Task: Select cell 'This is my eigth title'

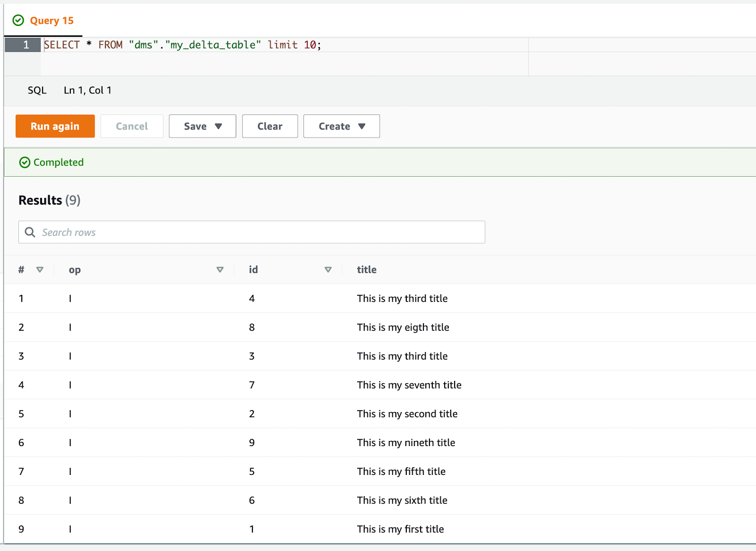Action: coord(403,327)
